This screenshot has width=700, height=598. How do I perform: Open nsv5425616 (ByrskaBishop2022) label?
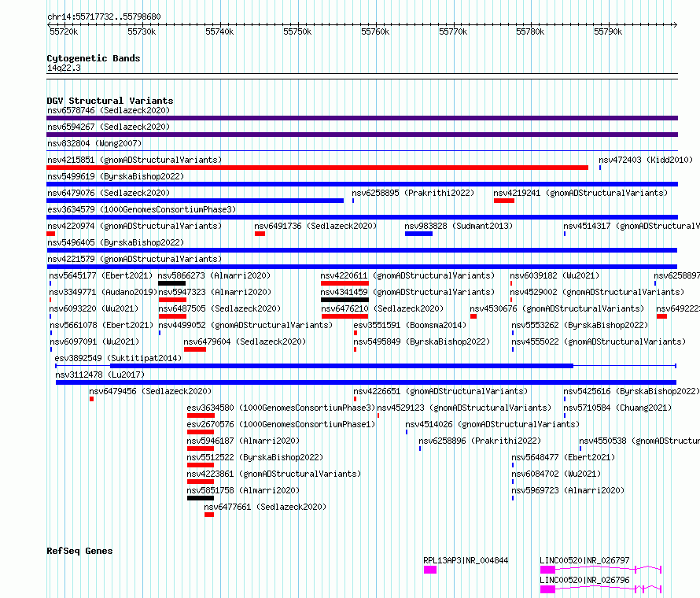tap(632, 391)
